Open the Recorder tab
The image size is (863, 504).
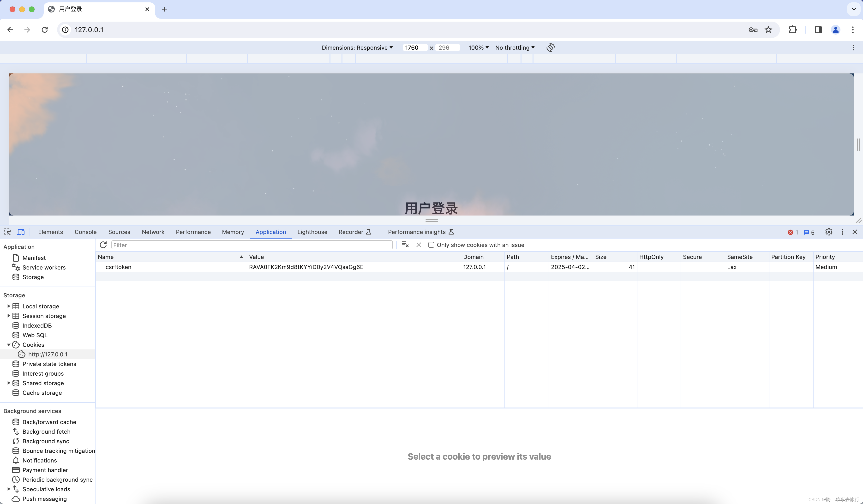355,232
